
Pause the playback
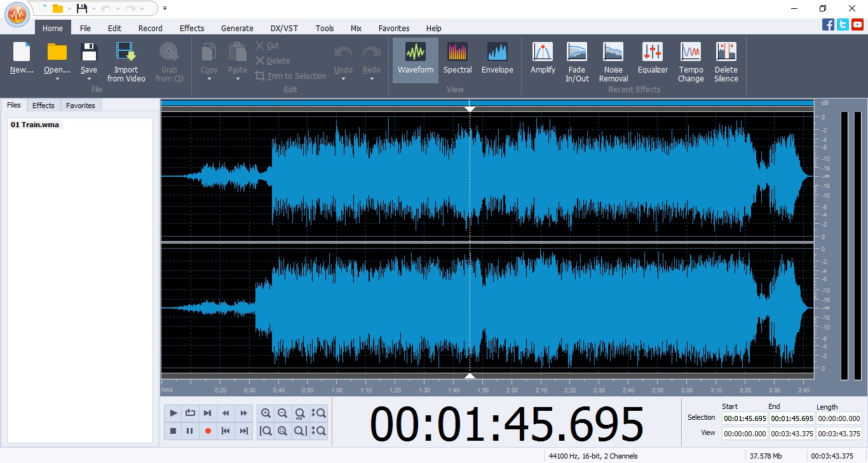[190, 431]
